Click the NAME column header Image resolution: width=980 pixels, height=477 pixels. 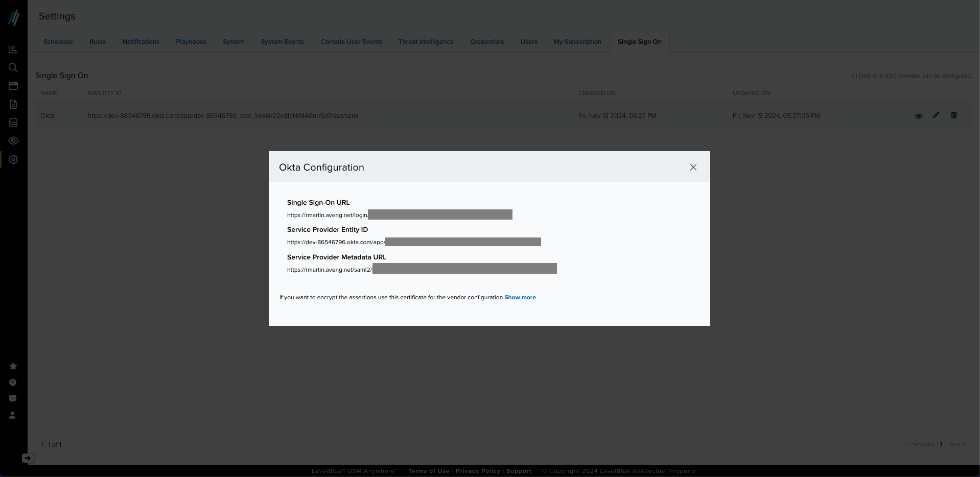(49, 93)
